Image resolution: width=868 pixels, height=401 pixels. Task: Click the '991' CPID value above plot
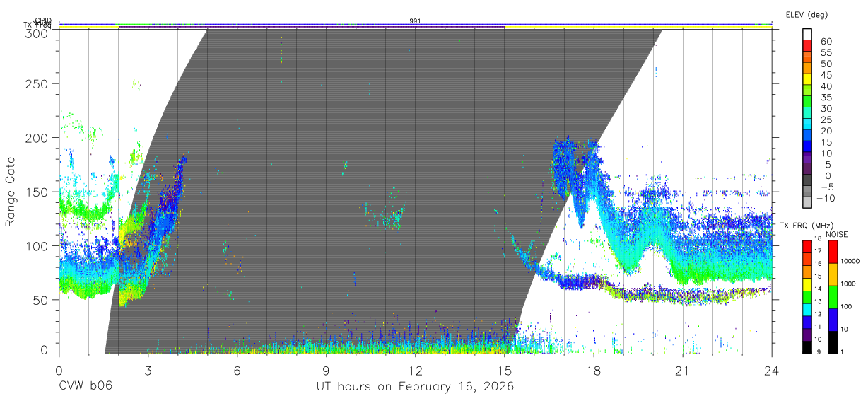click(416, 21)
